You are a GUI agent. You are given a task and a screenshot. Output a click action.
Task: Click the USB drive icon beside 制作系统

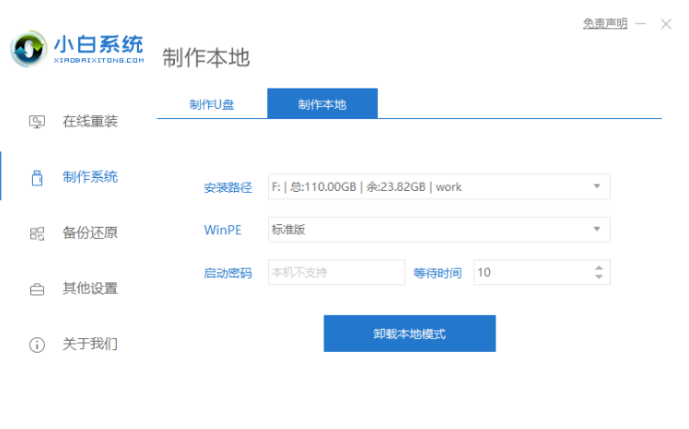(x=37, y=178)
